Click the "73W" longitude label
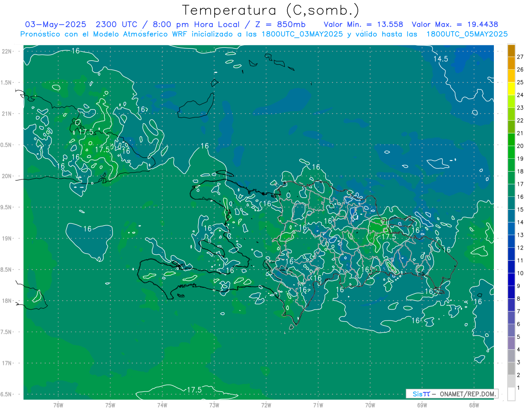This screenshot has height=411, width=532. point(214,405)
